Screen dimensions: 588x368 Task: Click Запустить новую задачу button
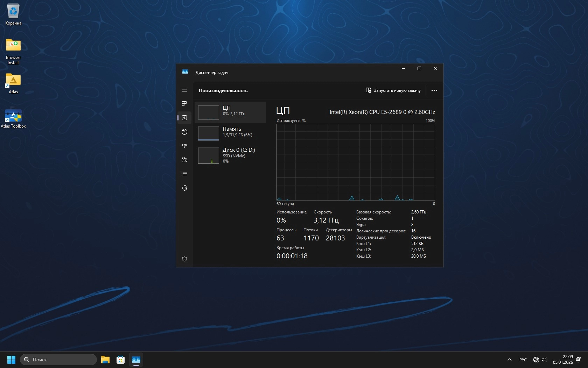[393, 90]
